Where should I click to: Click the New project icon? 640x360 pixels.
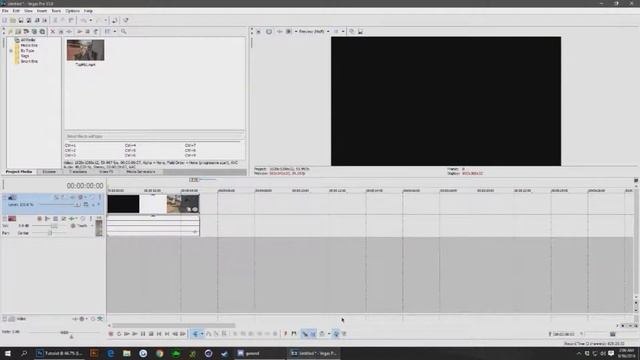tap(4, 20)
